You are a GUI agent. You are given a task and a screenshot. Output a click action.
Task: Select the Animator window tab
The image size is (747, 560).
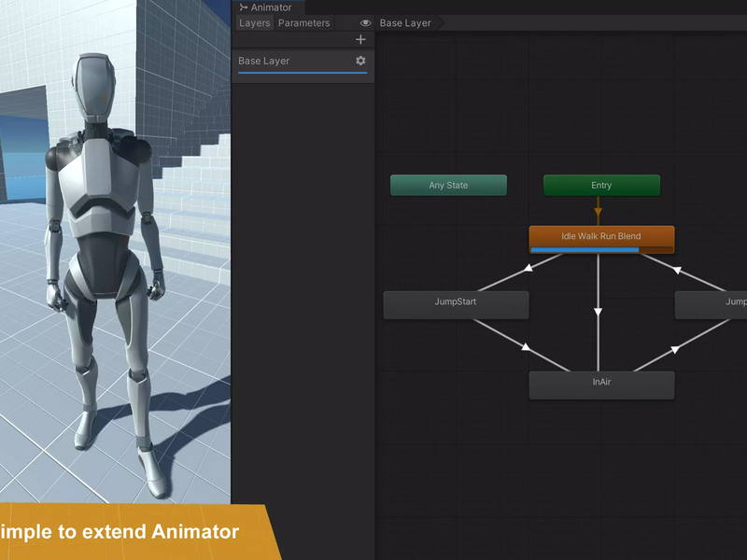coord(266,7)
